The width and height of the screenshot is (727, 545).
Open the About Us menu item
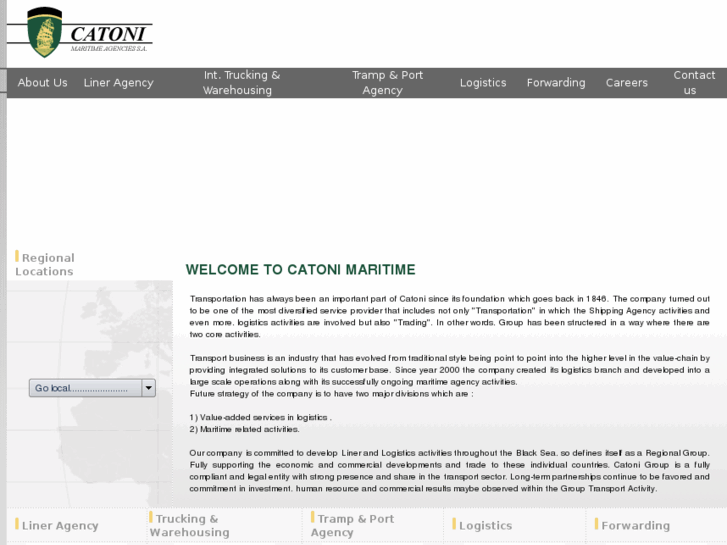tap(43, 83)
